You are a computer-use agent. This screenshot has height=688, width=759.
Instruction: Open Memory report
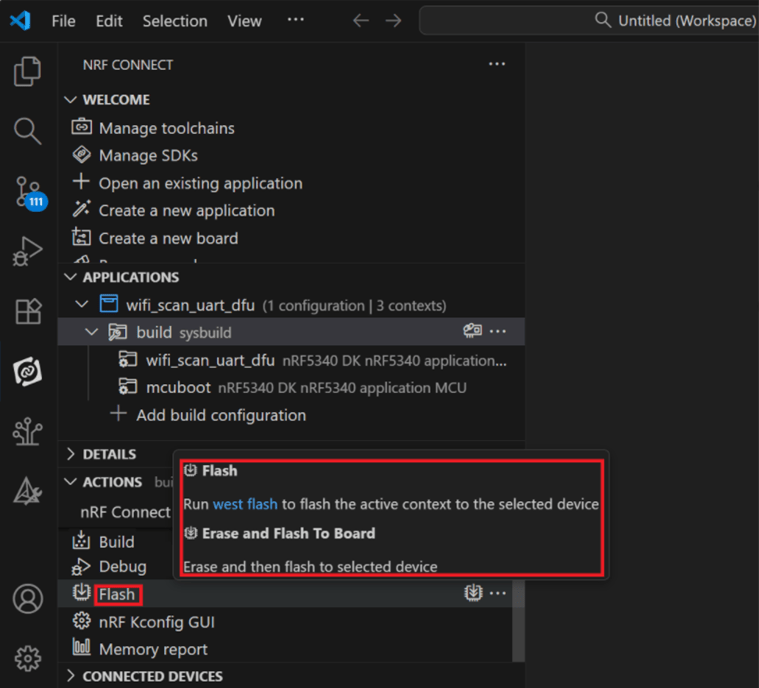click(x=153, y=649)
